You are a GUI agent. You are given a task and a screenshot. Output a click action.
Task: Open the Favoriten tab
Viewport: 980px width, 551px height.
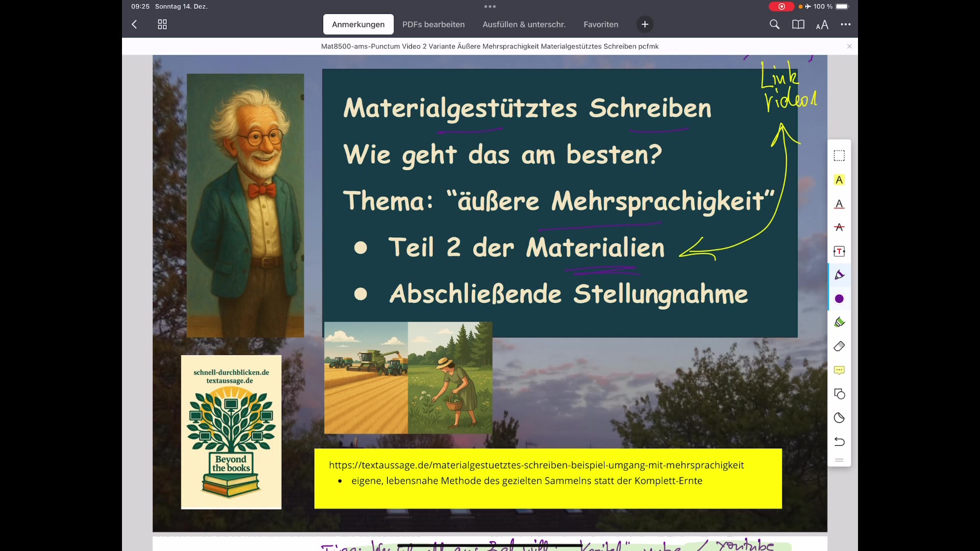(600, 24)
